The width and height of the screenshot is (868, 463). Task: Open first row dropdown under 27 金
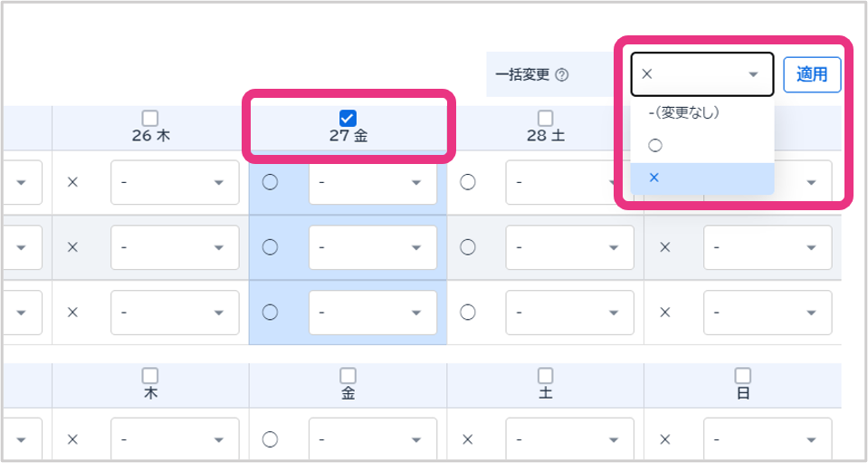click(372, 183)
